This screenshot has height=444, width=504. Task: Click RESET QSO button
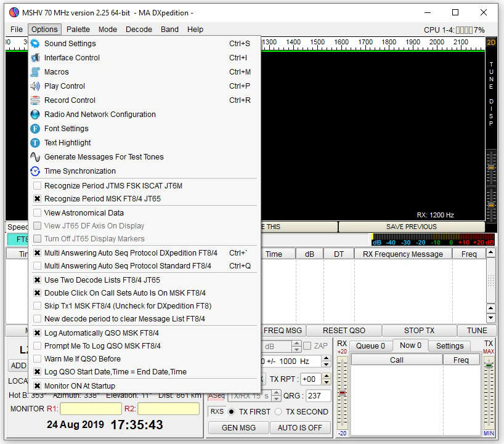click(x=344, y=331)
